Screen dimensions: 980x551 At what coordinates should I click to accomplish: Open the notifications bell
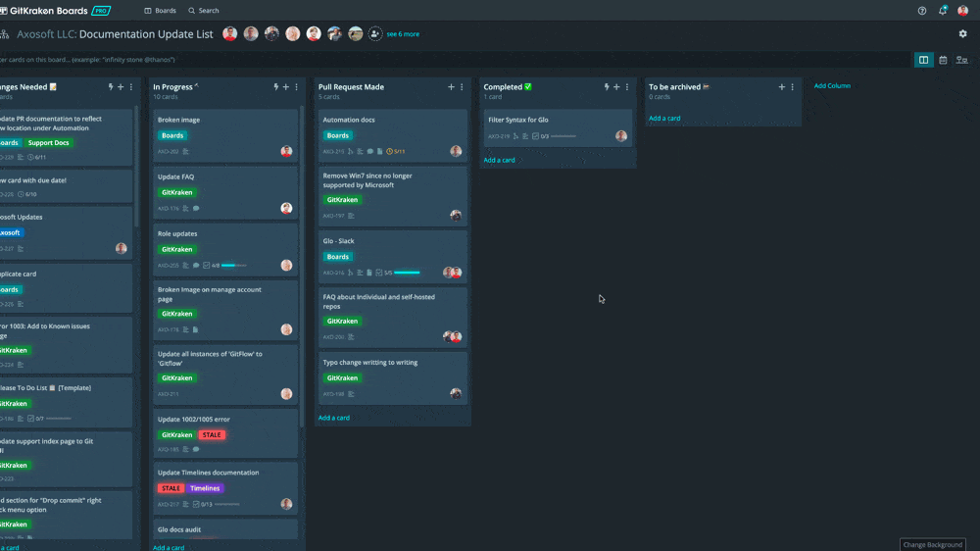(x=943, y=11)
